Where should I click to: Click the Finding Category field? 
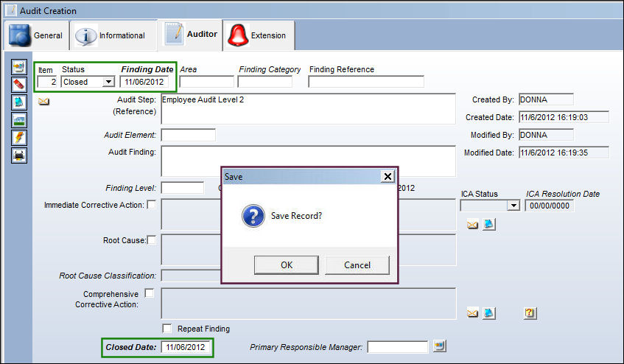coord(264,82)
